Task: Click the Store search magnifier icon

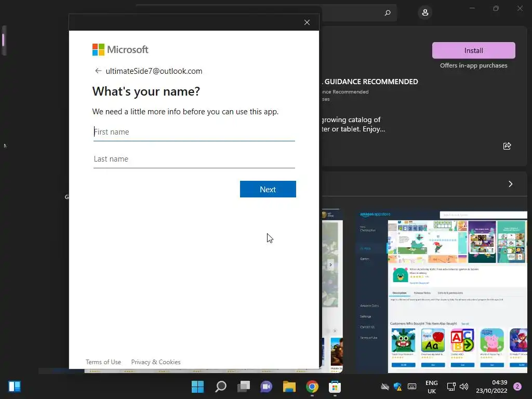Action: (x=388, y=13)
